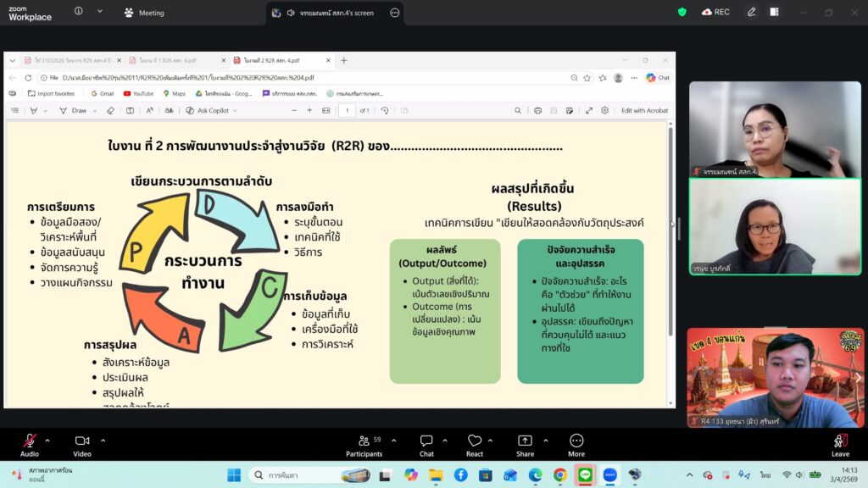Click the REC recording indicator
The image size is (868, 488).
tap(715, 12)
